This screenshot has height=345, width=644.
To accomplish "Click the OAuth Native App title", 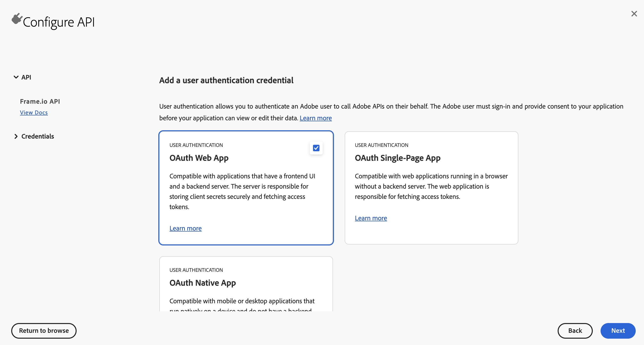I will [203, 283].
